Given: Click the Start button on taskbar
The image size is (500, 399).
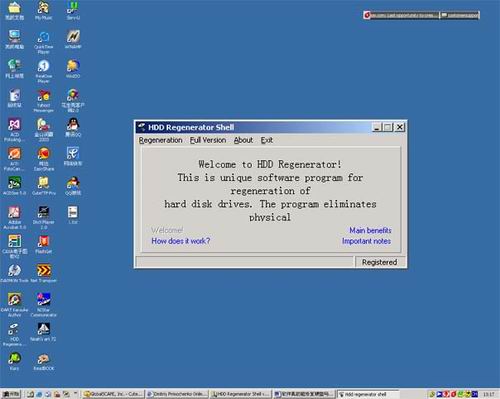Looking at the screenshot, I should point(11,394).
